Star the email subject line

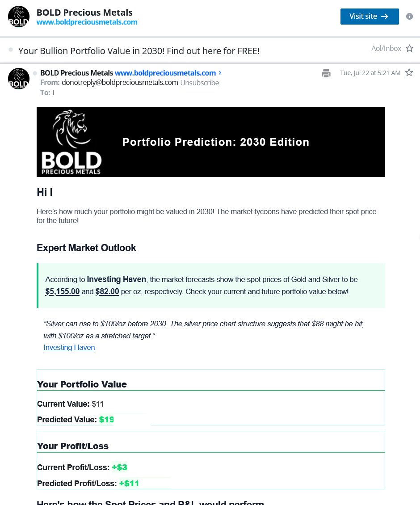pyautogui.click(x=409, y=48)
